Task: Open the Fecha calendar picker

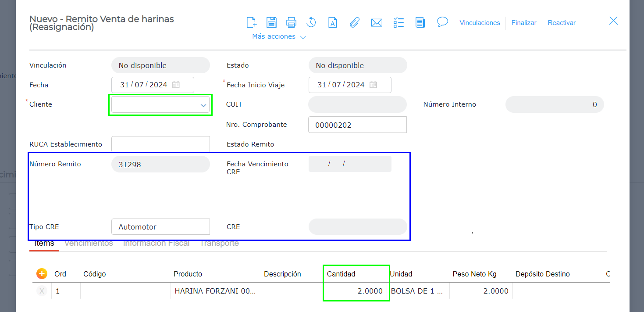Action: 176,85
